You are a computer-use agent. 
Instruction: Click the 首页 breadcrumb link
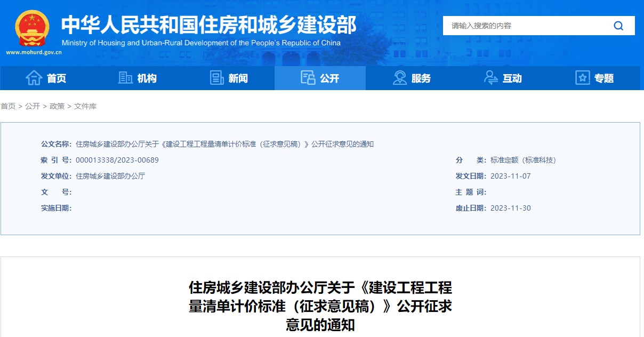(7, 106)
